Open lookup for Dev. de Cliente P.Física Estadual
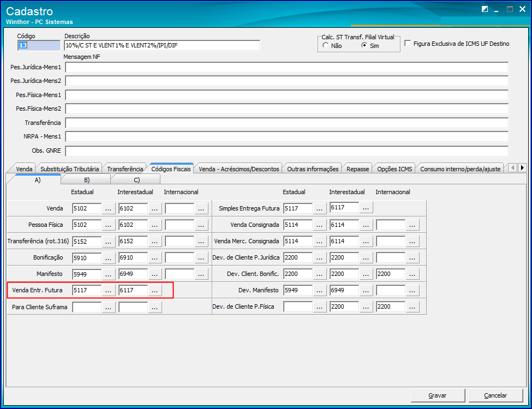This screenshot has width=532, height=409. (319, 306)
